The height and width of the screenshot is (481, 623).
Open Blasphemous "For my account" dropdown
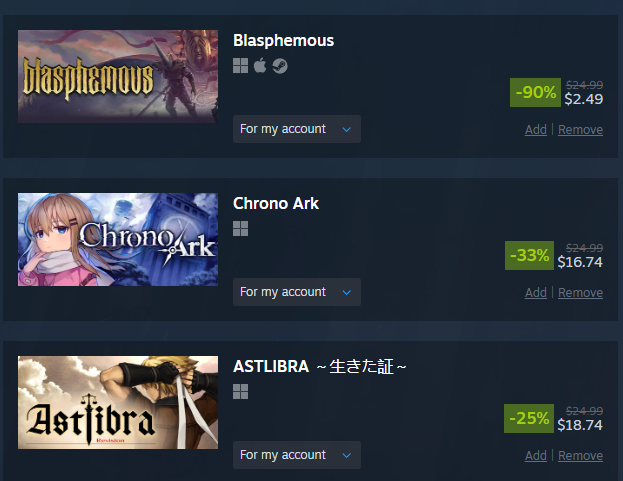tap(297, 129)
